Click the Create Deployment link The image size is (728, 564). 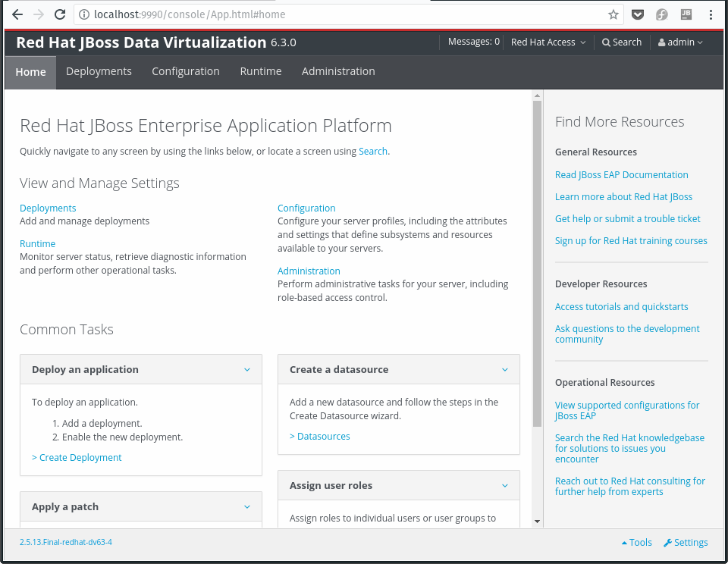(77, 458)
